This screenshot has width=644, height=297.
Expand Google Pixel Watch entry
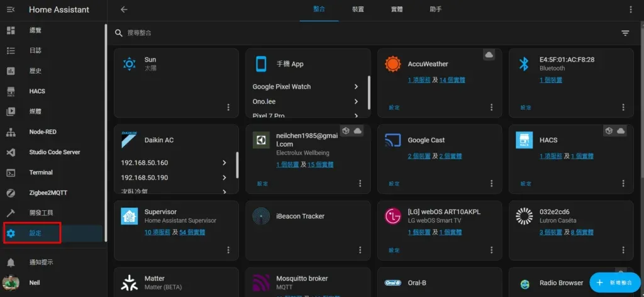pos(306,87)
